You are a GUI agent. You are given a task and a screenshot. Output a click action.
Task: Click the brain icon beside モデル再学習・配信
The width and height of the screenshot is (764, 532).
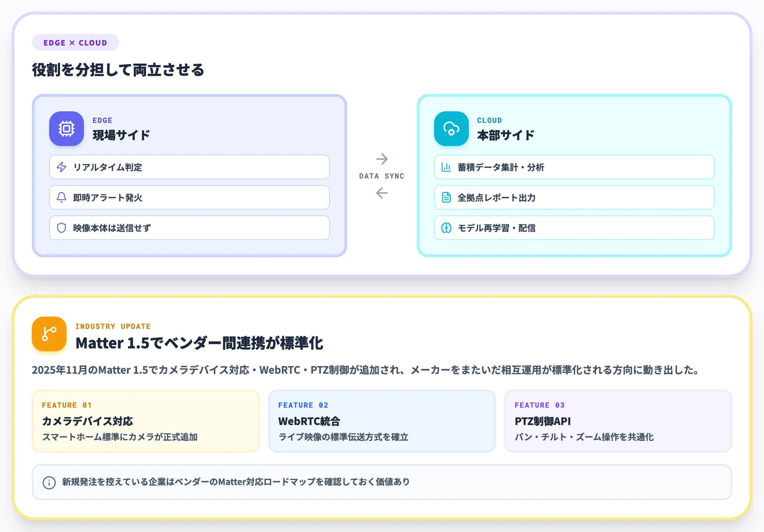tap(446, 228)
